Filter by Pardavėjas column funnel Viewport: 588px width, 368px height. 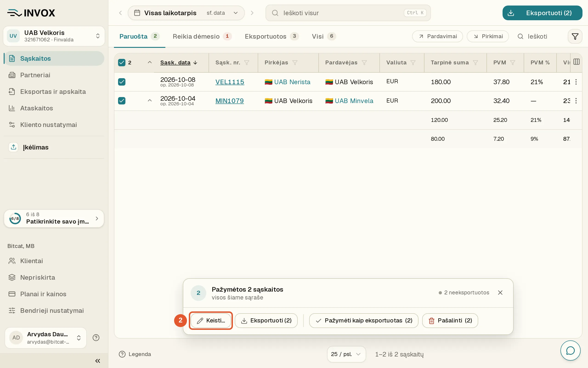click(x=364, y=63)
